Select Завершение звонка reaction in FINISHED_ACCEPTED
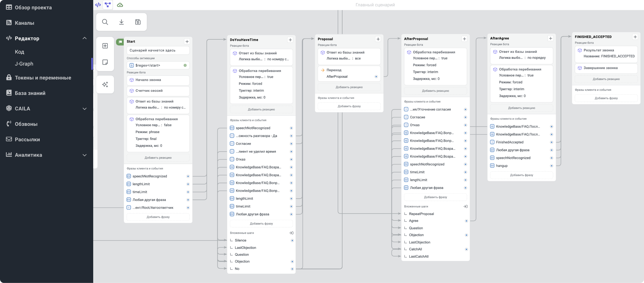Viewport: 644px width, 283px height. coord(606,68)
